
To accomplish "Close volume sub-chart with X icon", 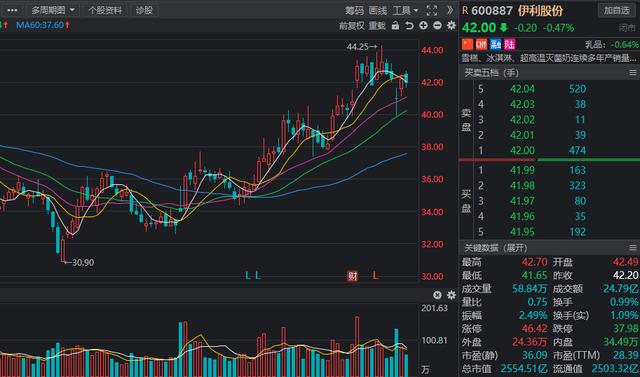I will pyautogui.click(x=437, y=295).
